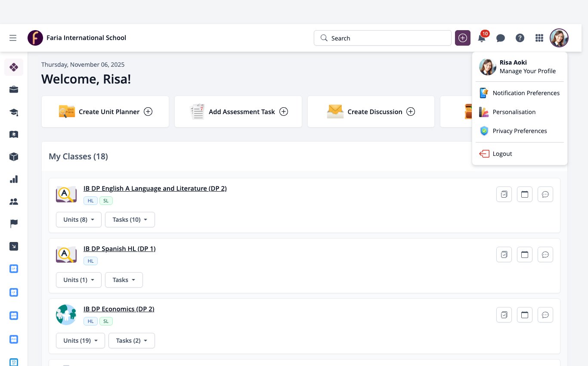
Task: Expand Tasks (10) dropdown for English A
Action: point(130,220)
